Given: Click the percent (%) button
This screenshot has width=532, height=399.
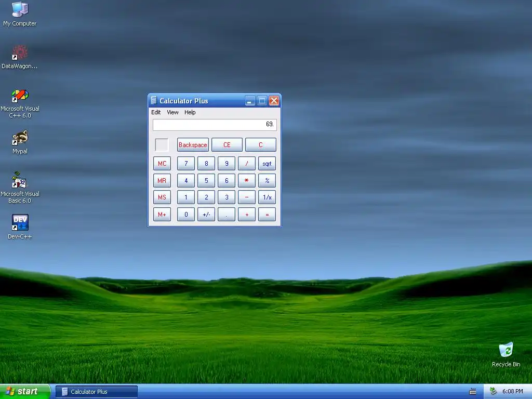Looking at the screenshot, I should click(267, 180).
